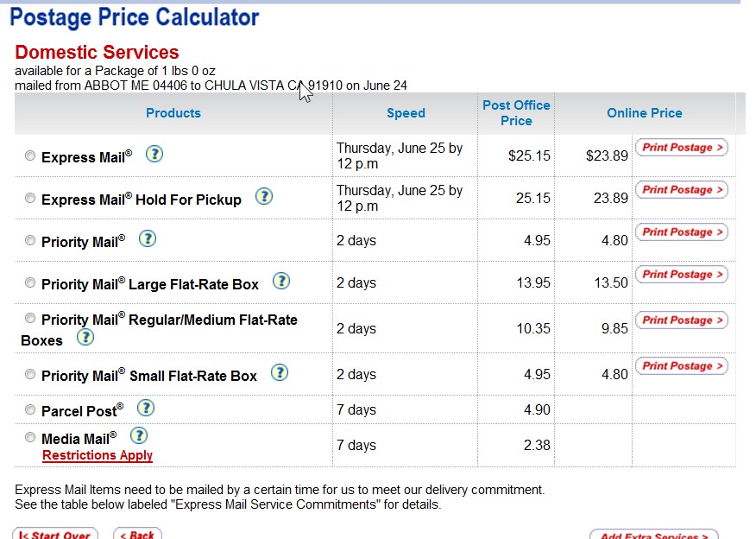Click the Add Extra Services button
756x539 pixels.
coord(654,535)
